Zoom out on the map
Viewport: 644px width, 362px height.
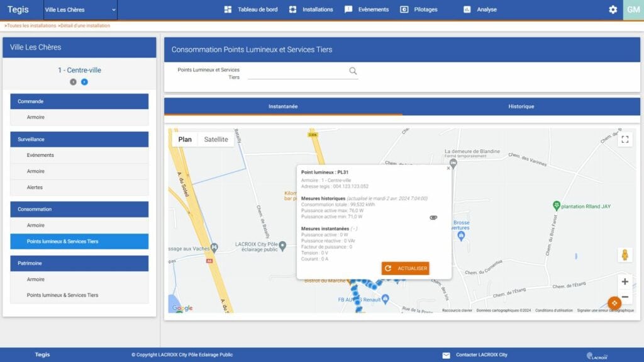625,297
